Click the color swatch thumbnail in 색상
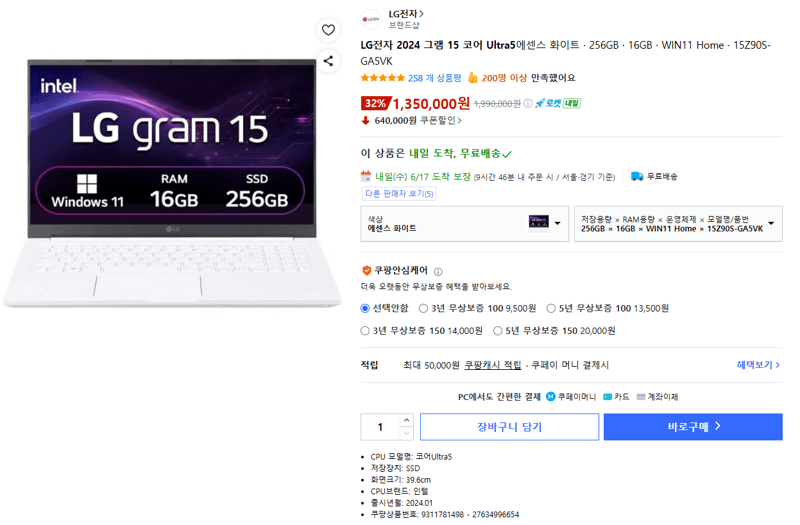800x525 pixels. point(538,222)
